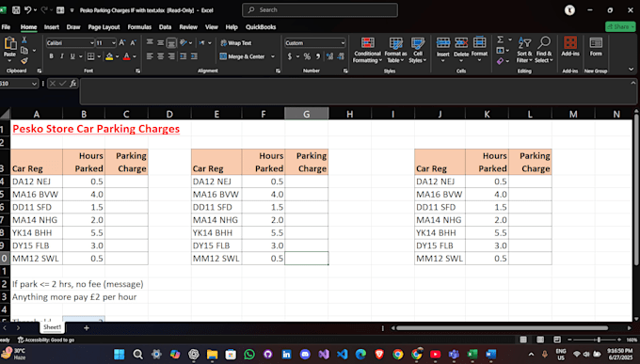Click the Accounting Number Format dollar icon
This screenshot has height=364, width=640.
pyautogui.click(x=289, y=56)
